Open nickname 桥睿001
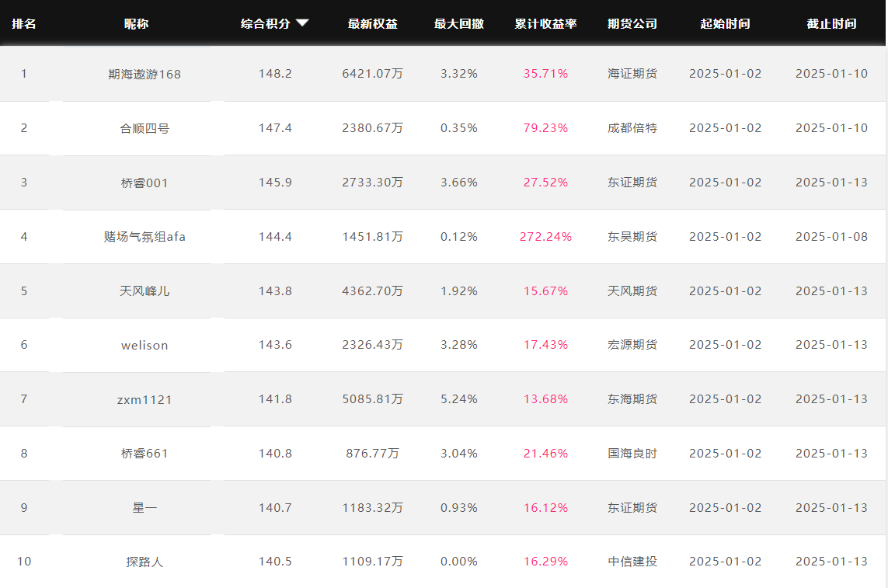This screenshot has height=588, width=888. tap(145, 183)
